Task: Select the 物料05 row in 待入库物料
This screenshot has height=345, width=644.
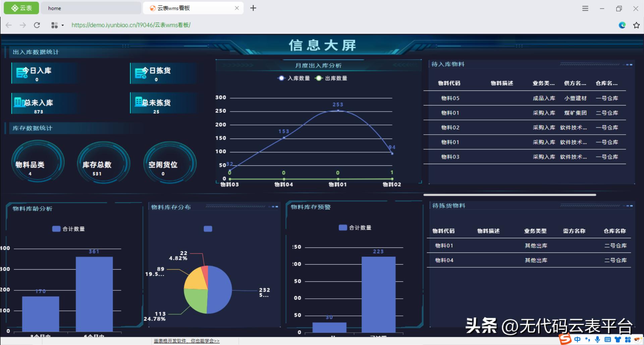Action: pyautogui.click(x=525, y=98)
